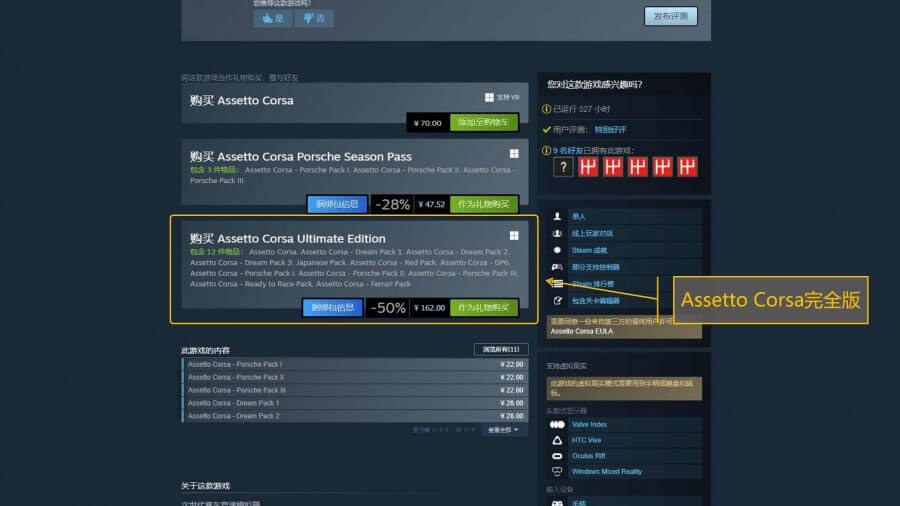Click Windows icon on Porsche Season Pass box

514,154
